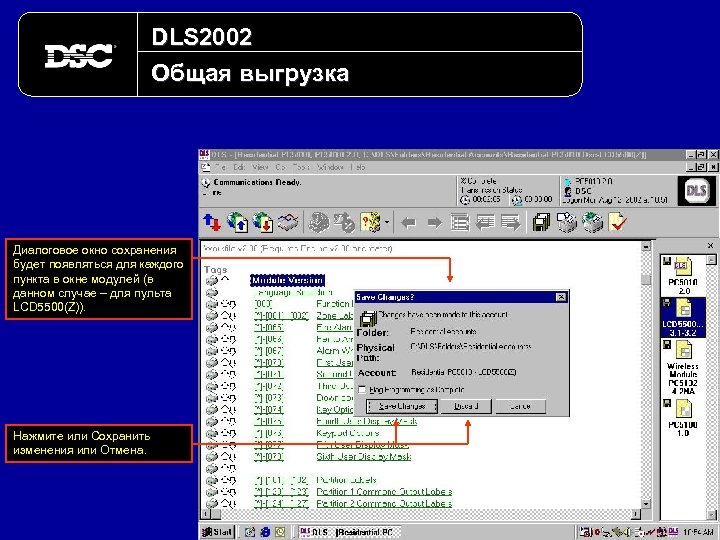Click the printer icon next to save icon
Viewport: 720px width, 540px height.
[567, 223]
